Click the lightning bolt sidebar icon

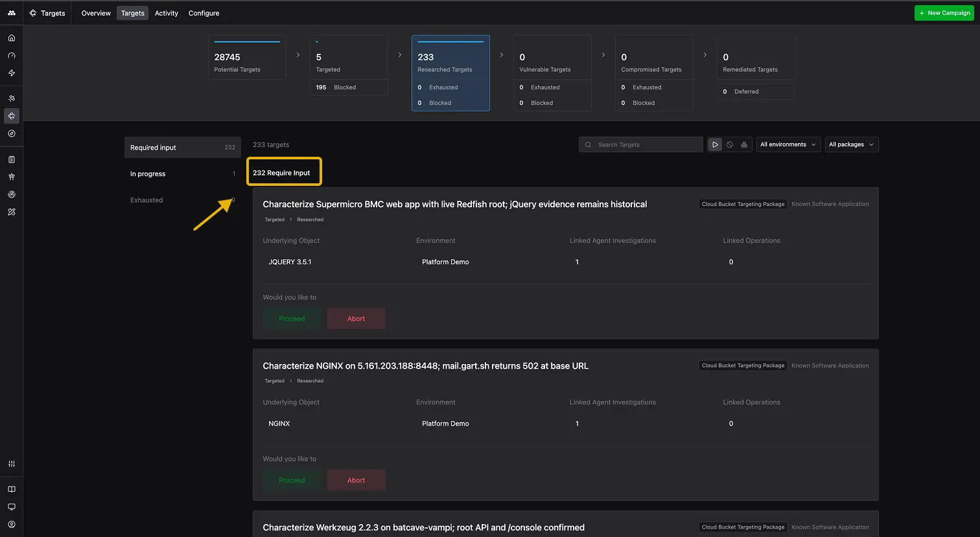(x=12, y=73)
